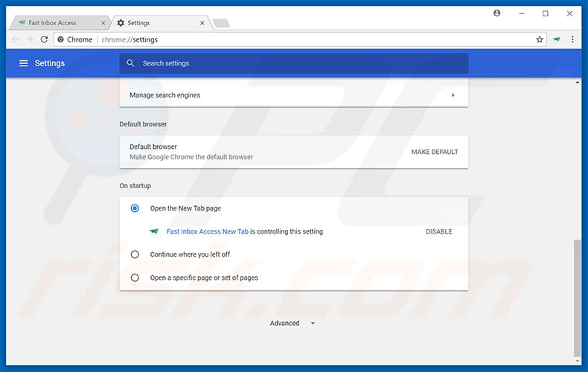Click the gear icon on the Settings tab
The image size is (588, 372).
pyautogui.click(x=121, y=23)
